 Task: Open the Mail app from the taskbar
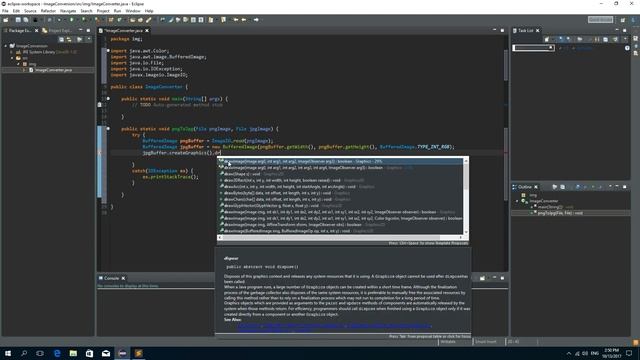[106, 353]
